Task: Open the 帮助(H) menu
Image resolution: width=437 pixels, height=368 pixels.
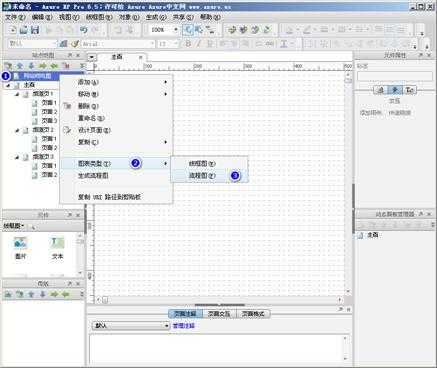Action: pyautogui.click(x=210, y=17)
